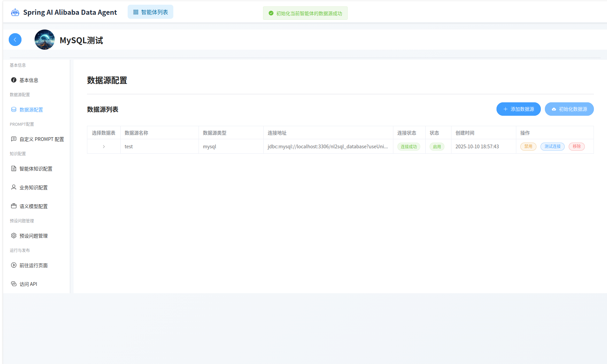The height and width of the screenshot is (364, 607).
Task: Click the 数据源配置 database icon in sidebar
Action: tap(14, 109)
